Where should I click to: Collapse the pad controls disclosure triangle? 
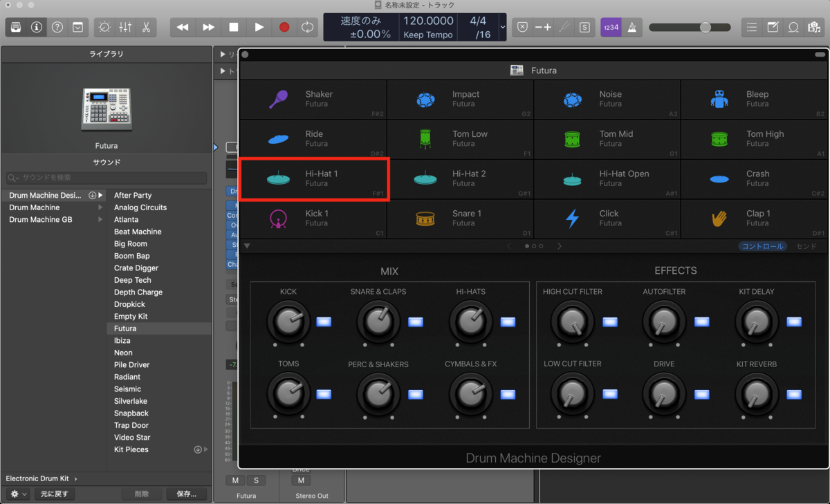tap(247, 246)
